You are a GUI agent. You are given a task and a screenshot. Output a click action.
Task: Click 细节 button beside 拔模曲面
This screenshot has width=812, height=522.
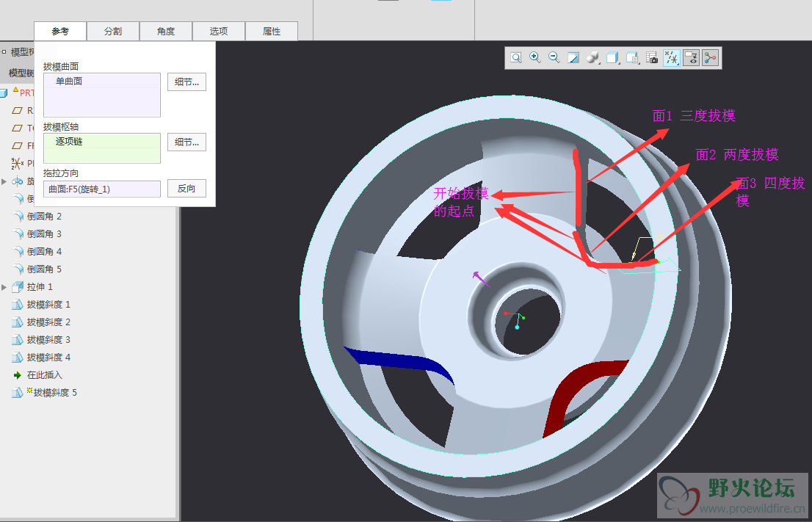click(x=186, y=82)
